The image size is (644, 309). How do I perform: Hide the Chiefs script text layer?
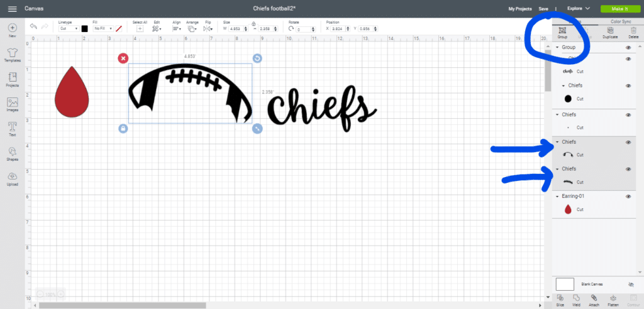[x=628, y=59]
